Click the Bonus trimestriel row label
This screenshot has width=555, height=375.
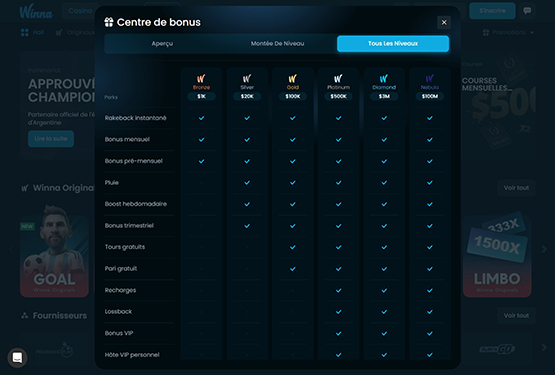point(129,226)
